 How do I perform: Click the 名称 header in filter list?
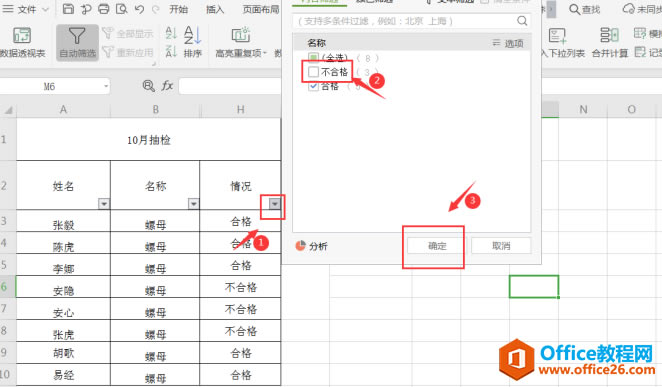[x=317, y=43]
